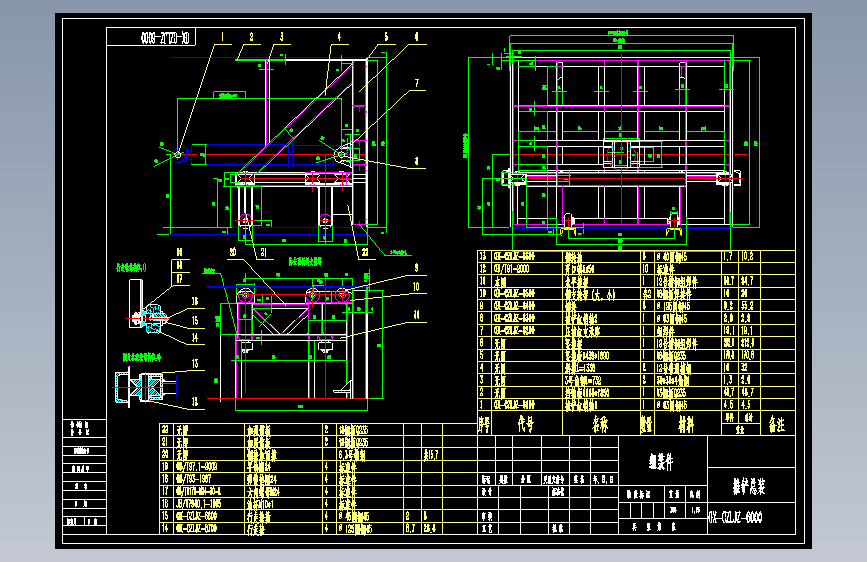Click leader callout number 3 above side view

coord(281,37)
